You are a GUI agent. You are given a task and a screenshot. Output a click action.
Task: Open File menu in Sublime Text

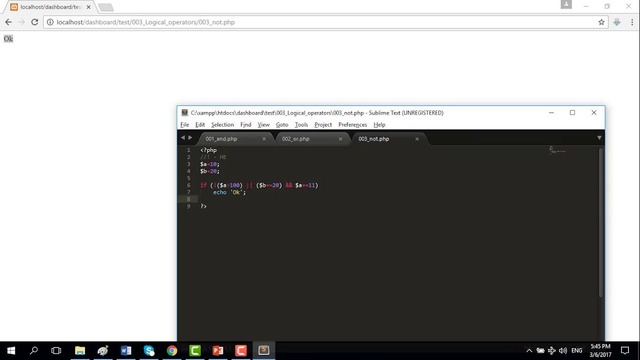click(184, 124)
